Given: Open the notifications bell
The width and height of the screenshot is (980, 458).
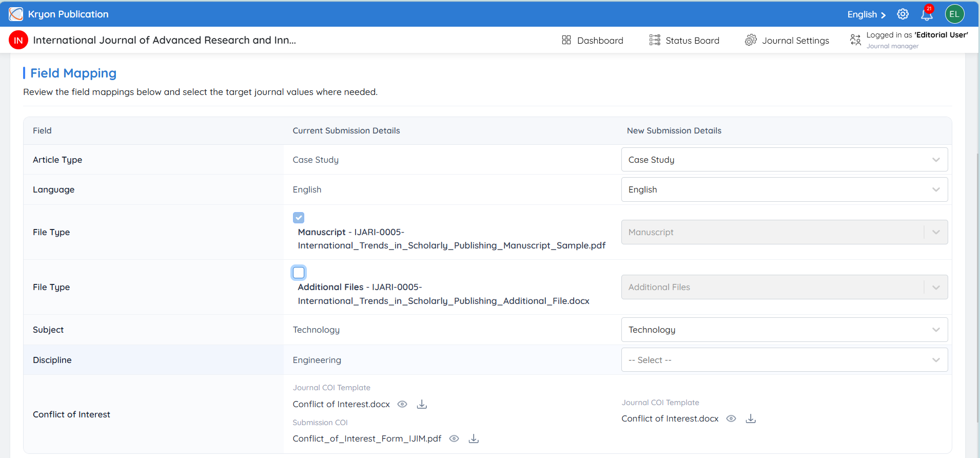Looking at the screenshot, I should coord(927,14).
